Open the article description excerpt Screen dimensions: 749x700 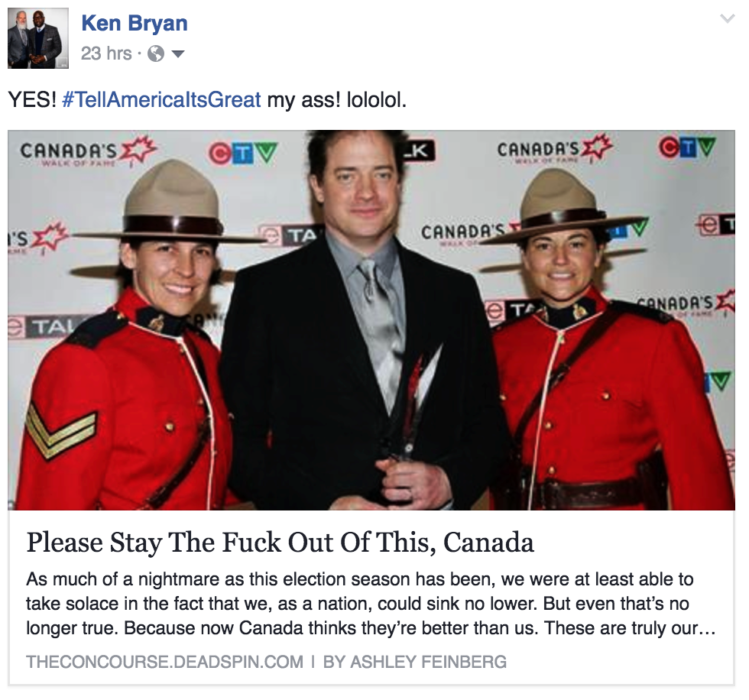pyautogui.click(x=371, y=604)
